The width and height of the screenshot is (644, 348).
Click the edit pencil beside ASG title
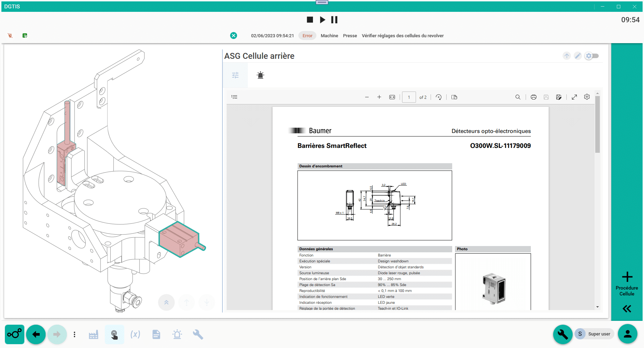tap(578, 56)
